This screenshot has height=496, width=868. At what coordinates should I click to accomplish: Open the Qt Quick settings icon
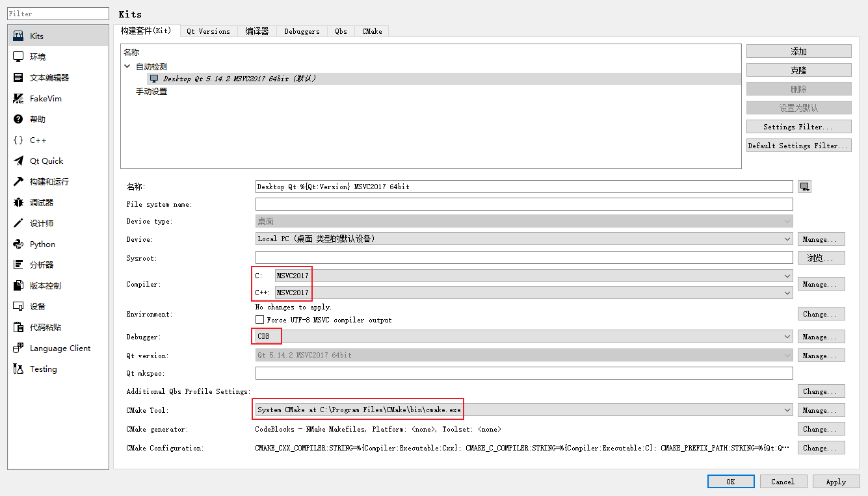20,160
